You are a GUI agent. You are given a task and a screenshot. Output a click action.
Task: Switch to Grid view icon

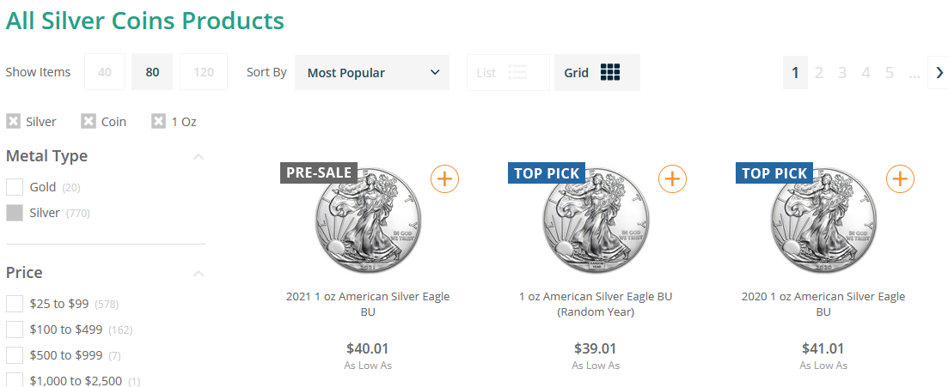click(x=611, y=73)
